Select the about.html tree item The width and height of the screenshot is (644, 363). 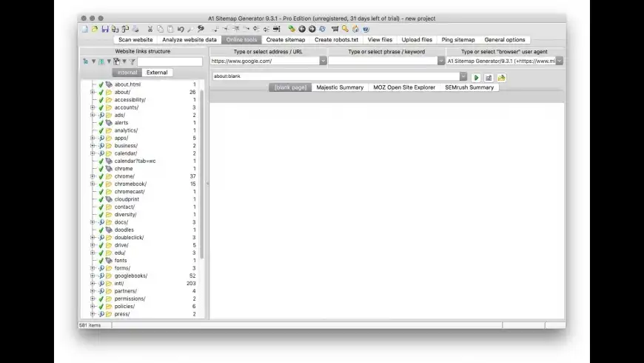tap(127, 84)
